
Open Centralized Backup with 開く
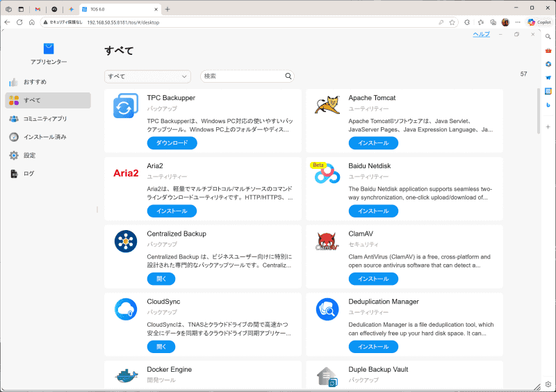tap(161, 279)
